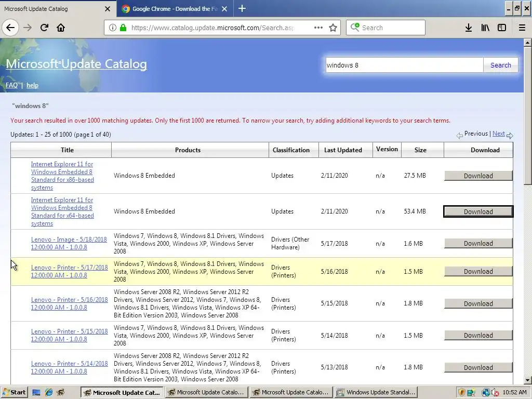Image resolution: width=532 pixels, height=399 pixels.
Task: Click the catalog Search button
Action: [x=500, y=65]
